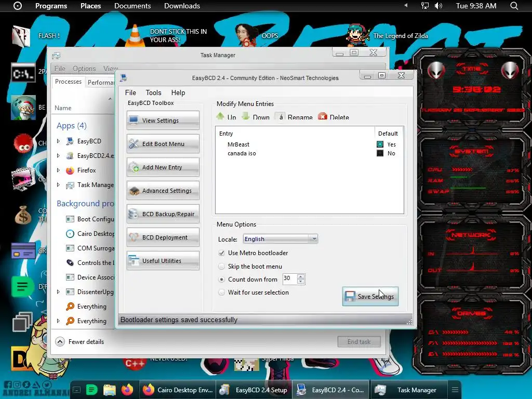The image size is (532, 399).
Task: Open Task Manager Options menu
Action: click(84, 69)
